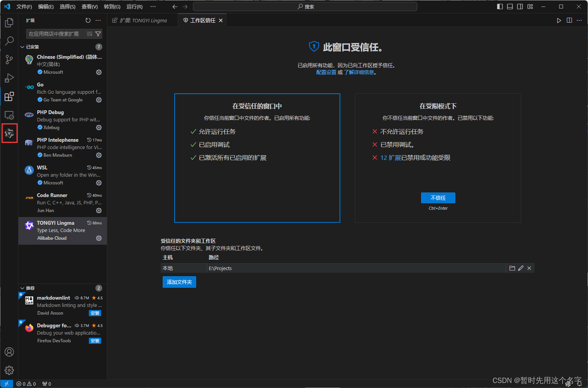This screenshot has height=388, width=588.
Task: Open the Search view in activity bar
Action: pos(9,41)
